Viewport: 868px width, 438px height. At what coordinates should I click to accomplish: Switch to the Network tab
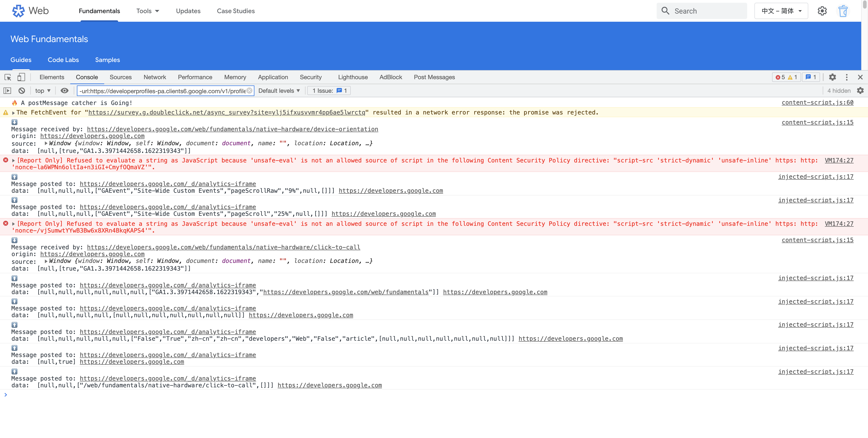(x=155, y=77)
